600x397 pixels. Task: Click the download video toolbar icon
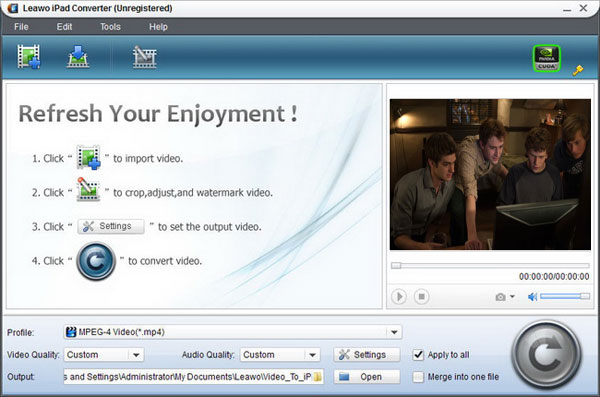point(78,57)
